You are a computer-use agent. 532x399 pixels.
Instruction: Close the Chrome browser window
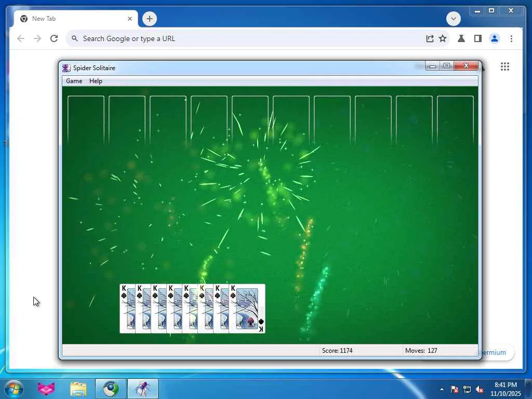[x=511, y=11]
